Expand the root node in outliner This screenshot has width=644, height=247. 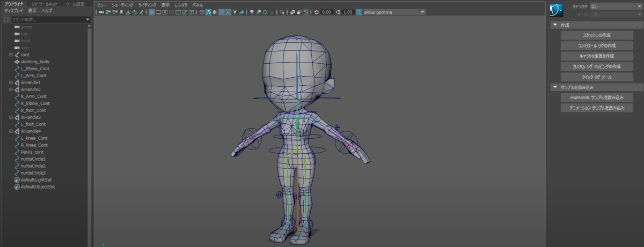coord(11,55)
